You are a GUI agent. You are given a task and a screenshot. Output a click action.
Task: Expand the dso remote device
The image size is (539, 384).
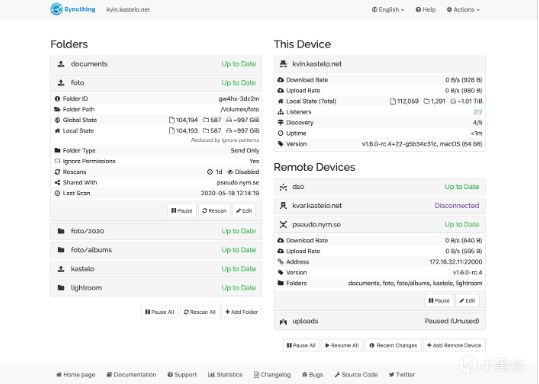[x=380, y=187]
